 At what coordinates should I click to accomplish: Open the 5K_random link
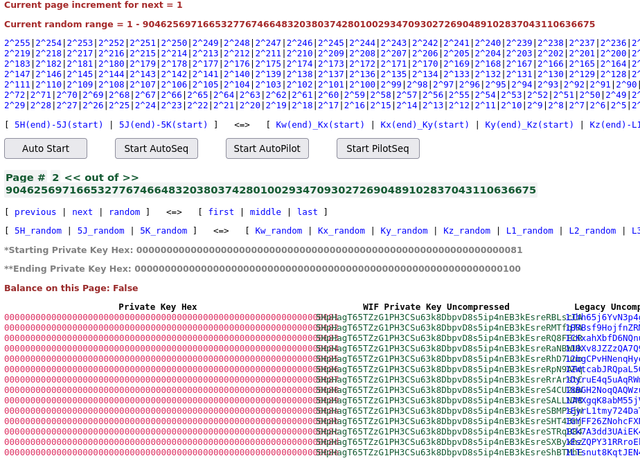(164, 231)
